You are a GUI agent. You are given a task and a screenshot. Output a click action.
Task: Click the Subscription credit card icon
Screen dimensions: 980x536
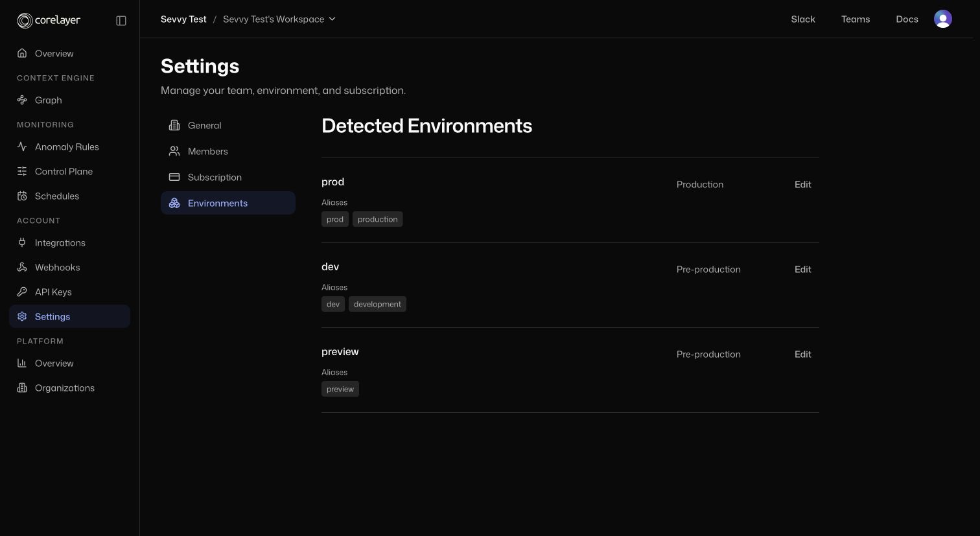pos(174,177)
